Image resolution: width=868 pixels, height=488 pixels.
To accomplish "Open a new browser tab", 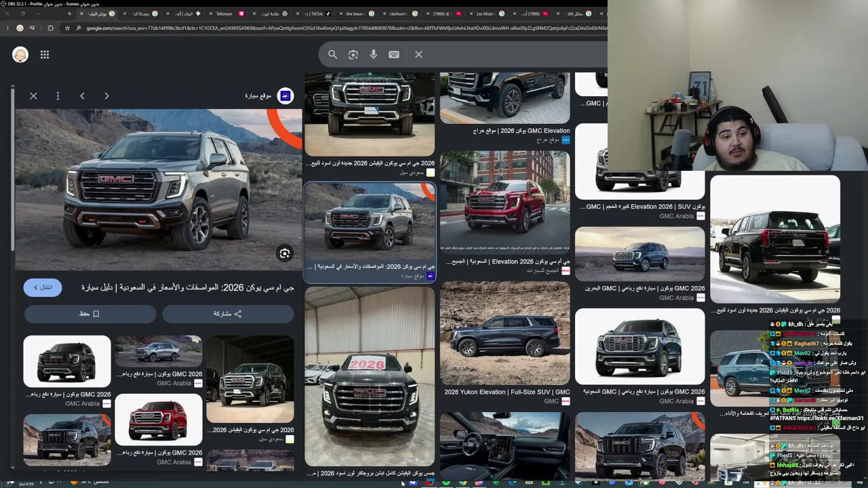I will tap(69, 14).
